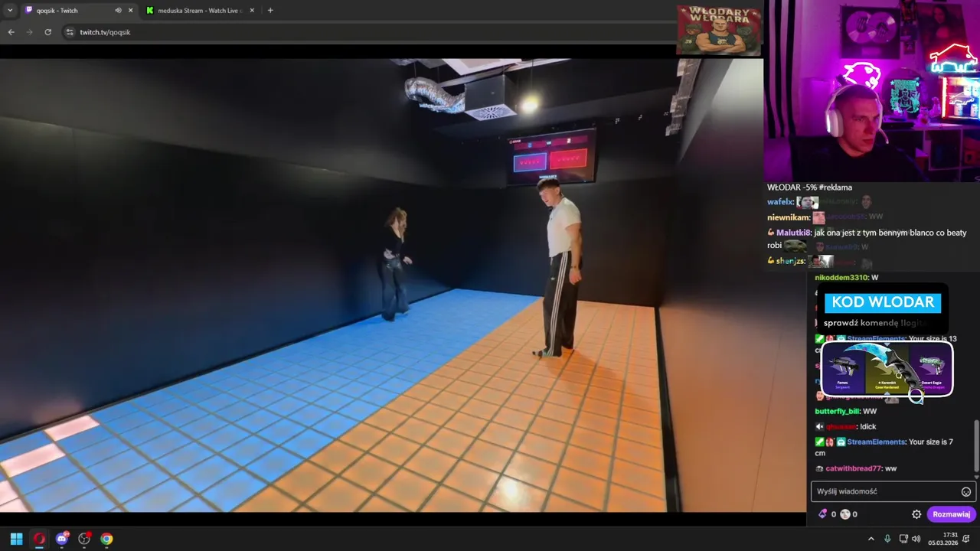Open Opera from the taskbar
Viewport: 980px width, 551px height.
39,539
